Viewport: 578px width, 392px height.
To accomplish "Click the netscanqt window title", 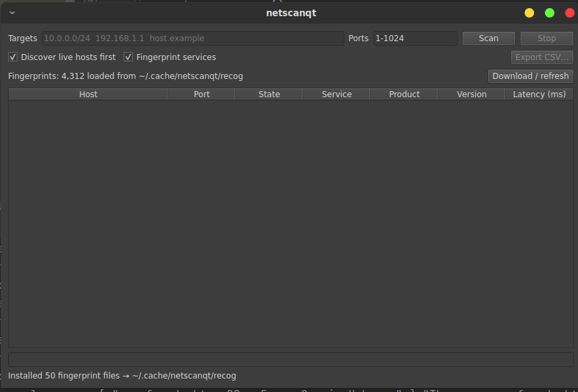I will pos(291,13).
